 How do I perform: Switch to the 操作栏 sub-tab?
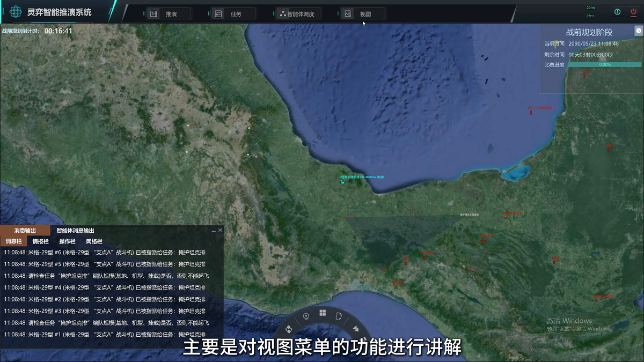pos(67,241)
